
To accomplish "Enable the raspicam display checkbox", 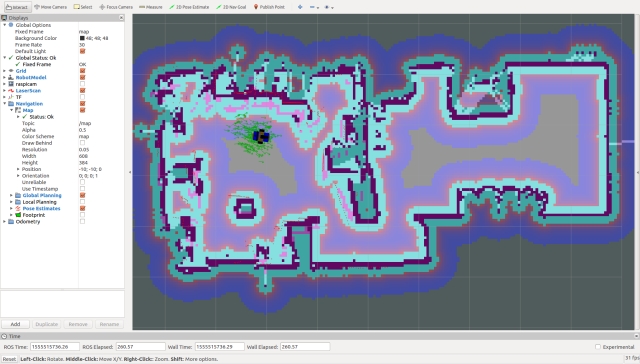I will pos(82,84).
